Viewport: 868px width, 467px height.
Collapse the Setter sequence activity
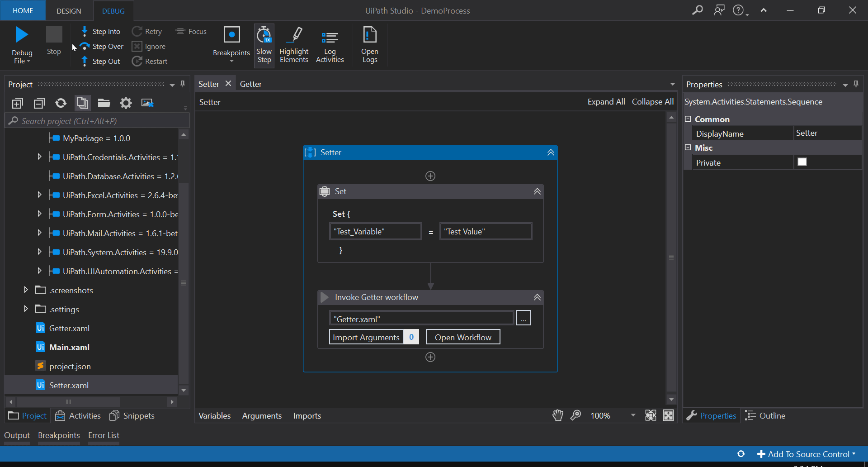pyautogui.click(x=551, y=152)
